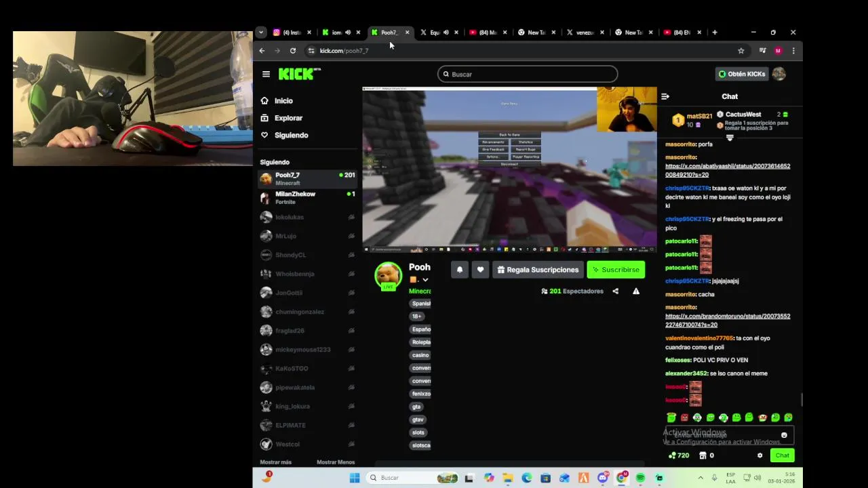Viewport: 868px width, 488px height.
Task: Open chat settings gear icon
Action: tap(759, 455)
